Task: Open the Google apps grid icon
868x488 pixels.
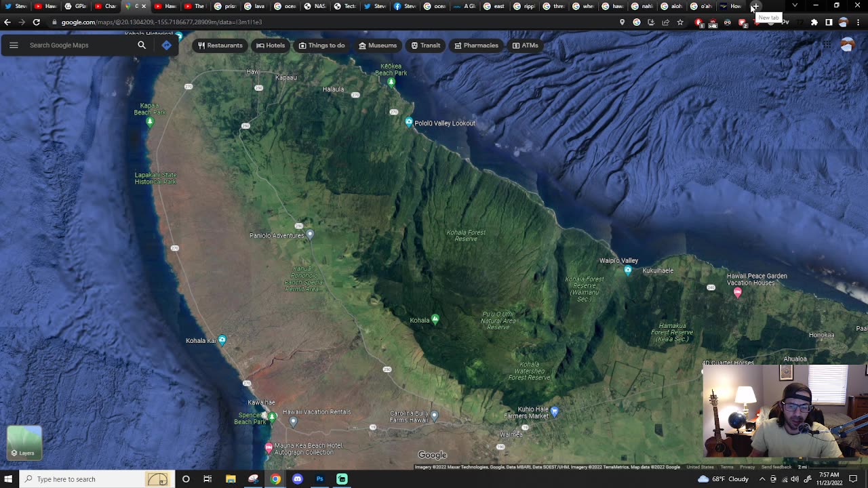Action: tap(827, 45)
